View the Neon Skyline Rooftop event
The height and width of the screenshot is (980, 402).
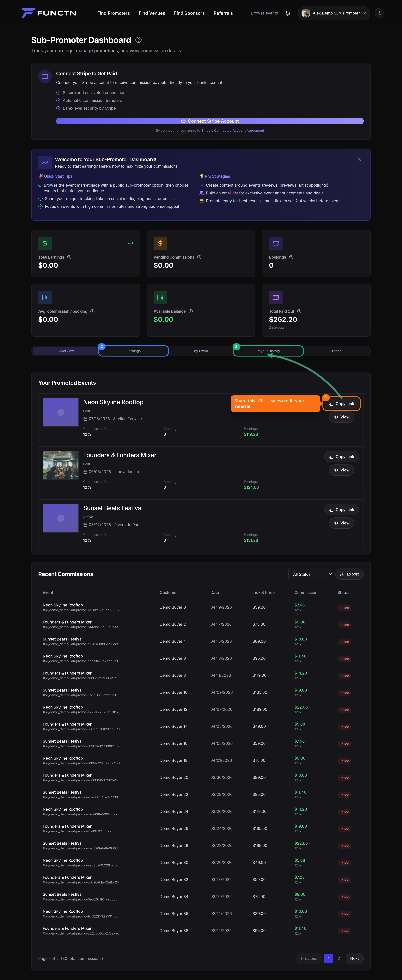(x=341, y=417)
